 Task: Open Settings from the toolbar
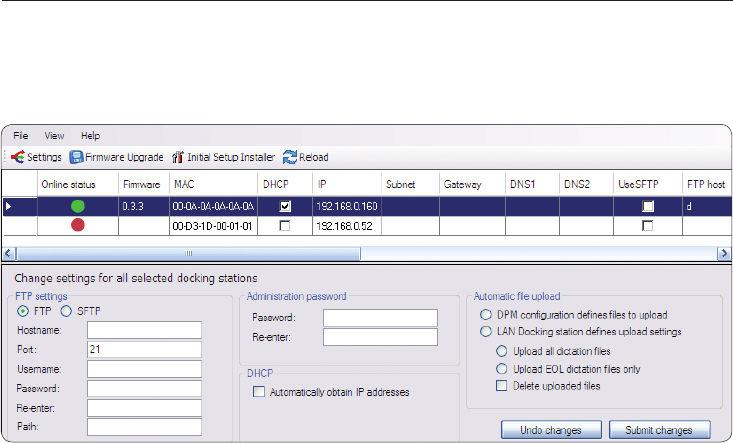click(x=37, y=157)
